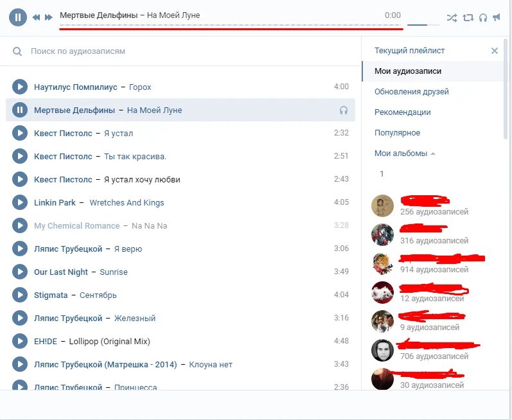Skip to the next track
The height and width of the screenshot is (420, 512).
[49, 17]
